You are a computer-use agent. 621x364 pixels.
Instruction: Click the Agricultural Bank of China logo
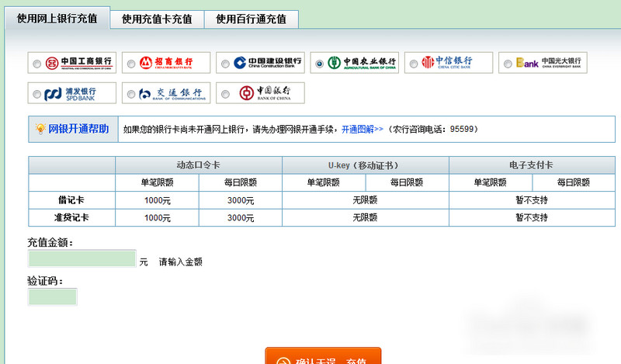(x=361, y=63)
